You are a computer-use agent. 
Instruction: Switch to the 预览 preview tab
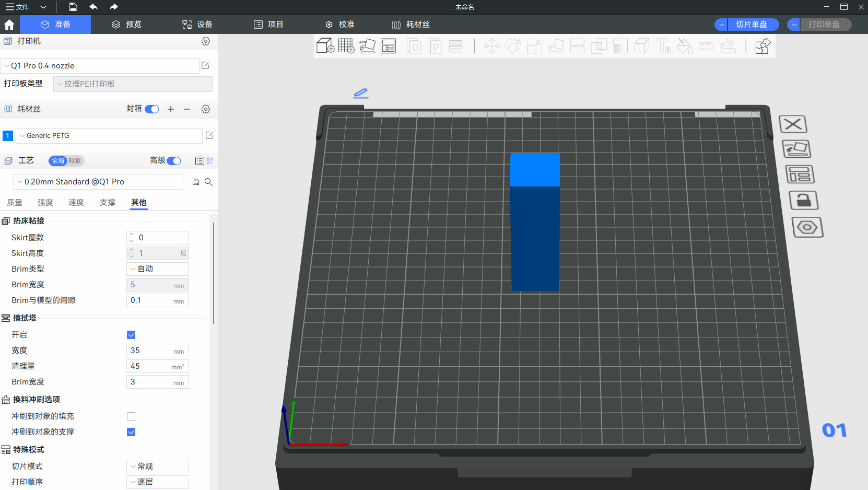click(126, 25)
